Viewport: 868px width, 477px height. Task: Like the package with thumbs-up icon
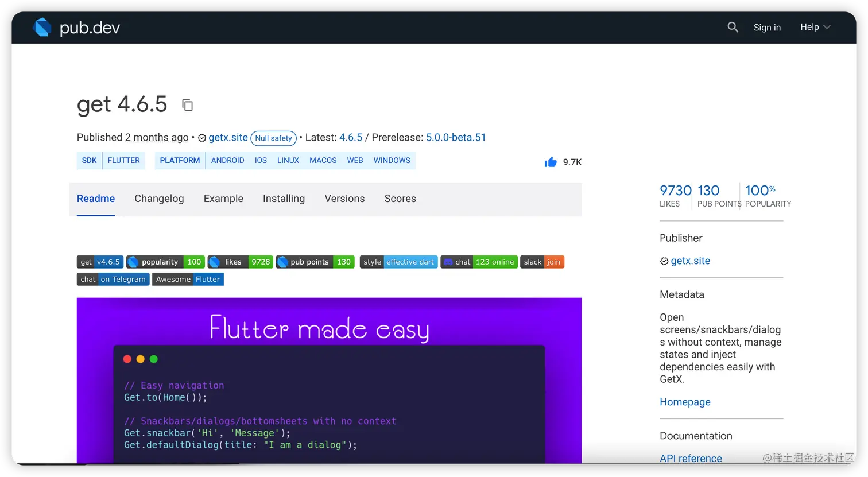551,162
